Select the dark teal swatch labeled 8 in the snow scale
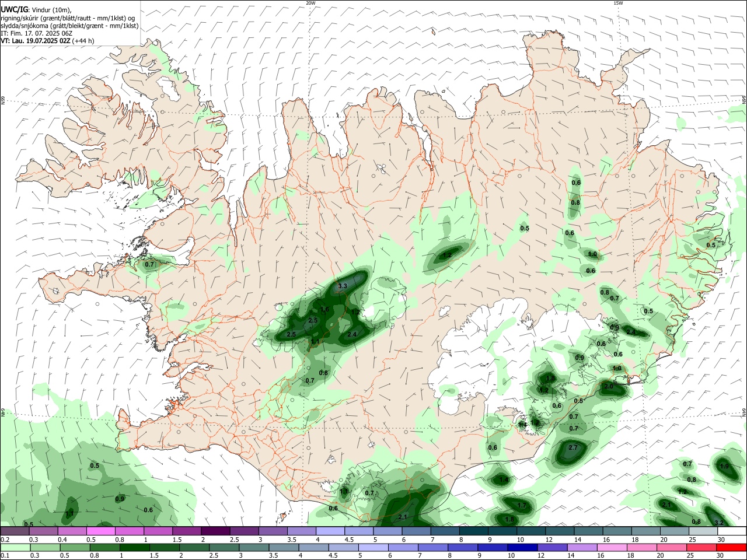 point(473,530)
